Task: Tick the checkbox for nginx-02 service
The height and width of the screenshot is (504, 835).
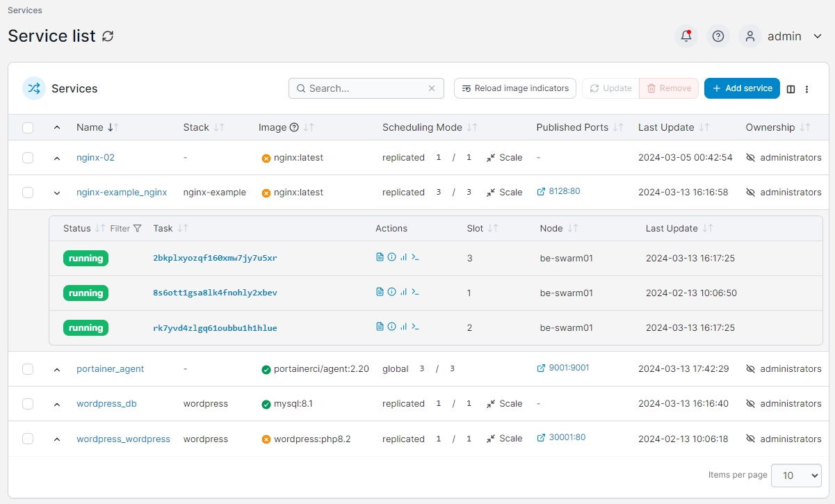Action: pyautogui.click(x=28, y=158)
